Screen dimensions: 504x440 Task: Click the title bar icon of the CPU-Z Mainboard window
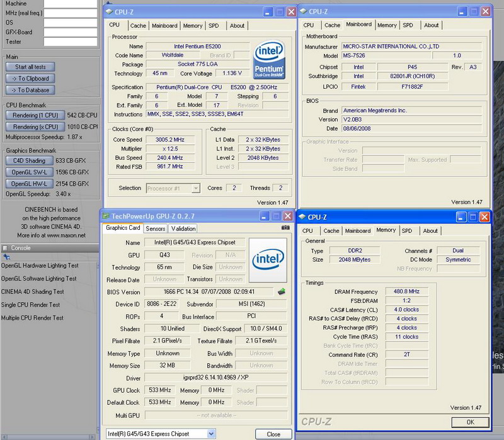[x=304, y=11]
